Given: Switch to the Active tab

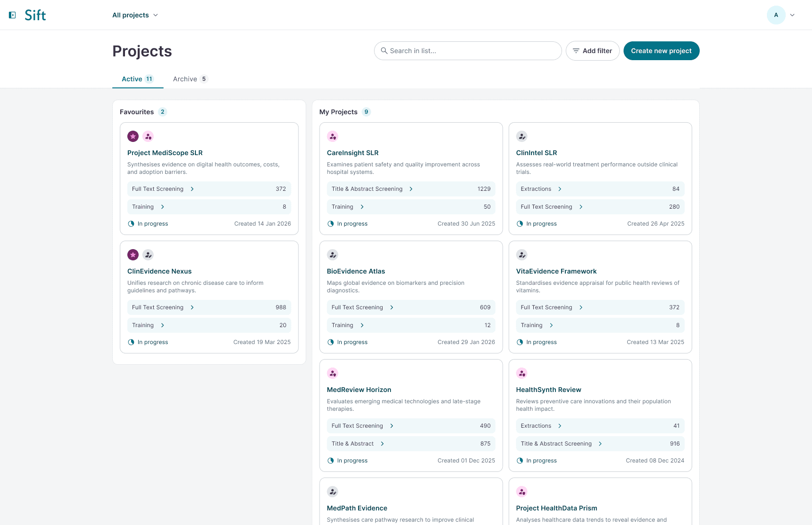Looking at the screenshot, I should pyautogui.click(x=138, y=79).
